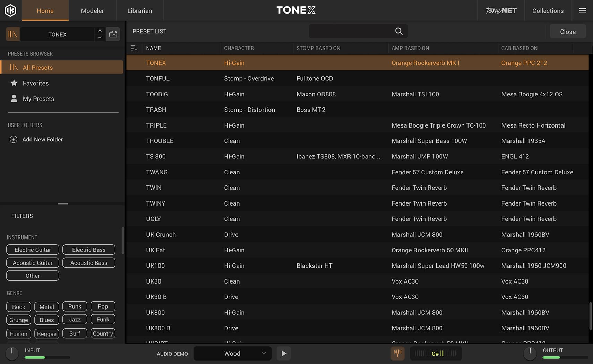Screen dimensions: 593x364
Task: Open the hamburger menu
Action: click(582, 10)
